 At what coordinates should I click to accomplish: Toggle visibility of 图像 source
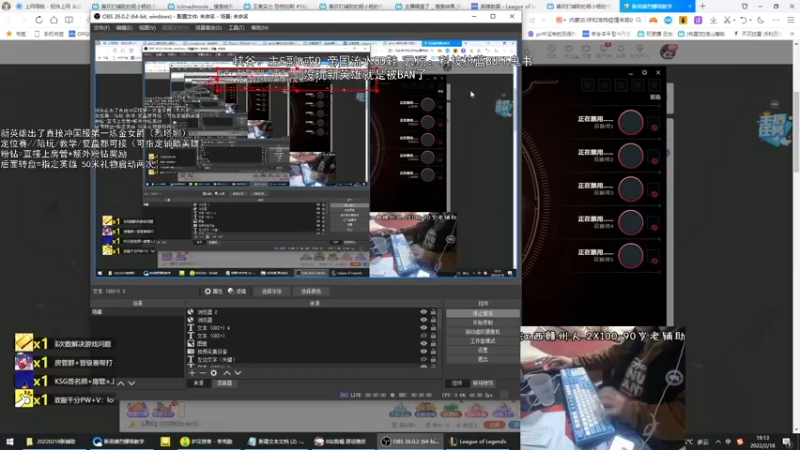[x=423, y=343]
